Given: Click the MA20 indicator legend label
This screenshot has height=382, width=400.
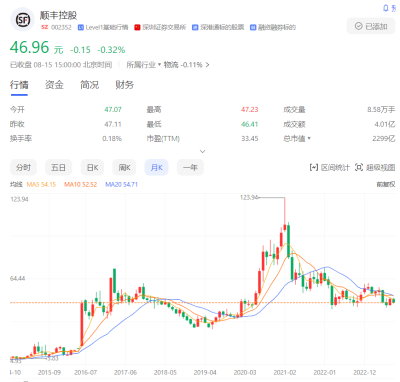Looking at the screenshot, I should [x=121, y=184].
